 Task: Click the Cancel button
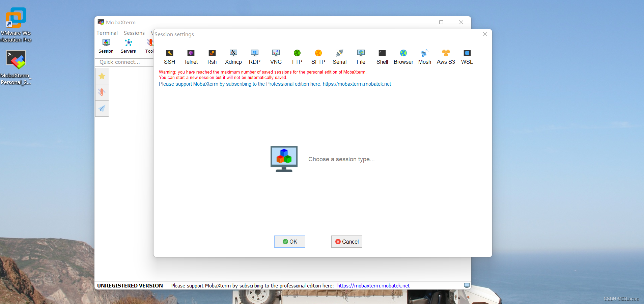point(347,242)
